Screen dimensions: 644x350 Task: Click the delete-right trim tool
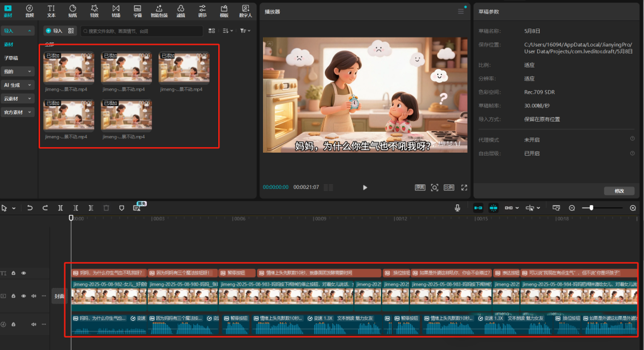coord(91,208)
